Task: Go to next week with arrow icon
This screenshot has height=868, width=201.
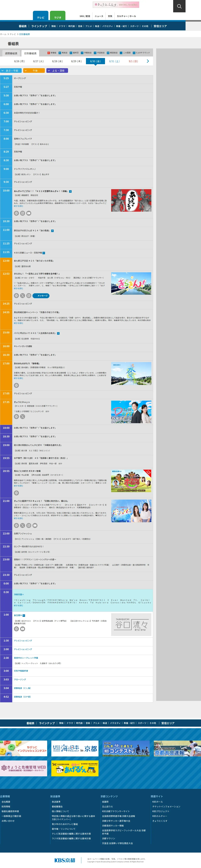Action: click(x=148, y=61)
